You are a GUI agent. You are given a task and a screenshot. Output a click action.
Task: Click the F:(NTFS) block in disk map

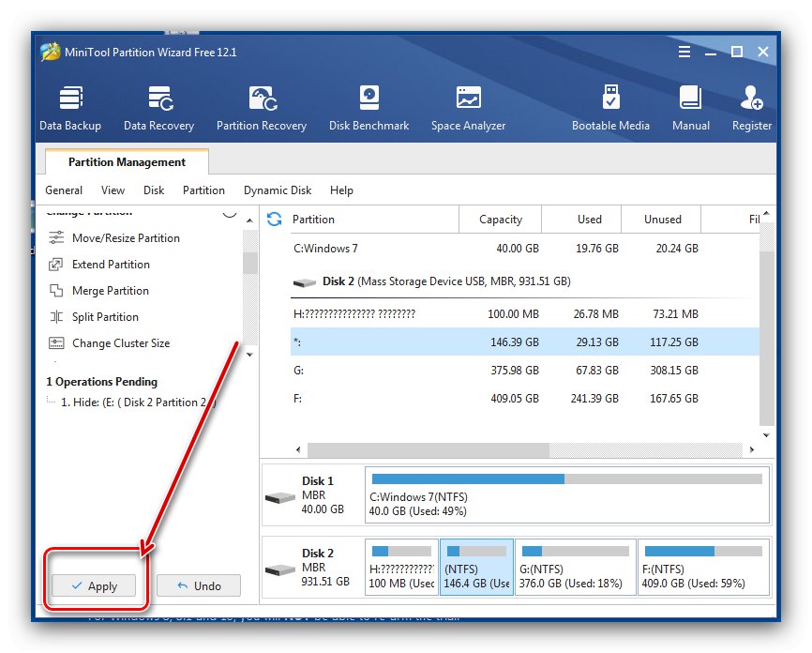click(x=702, y=566)
